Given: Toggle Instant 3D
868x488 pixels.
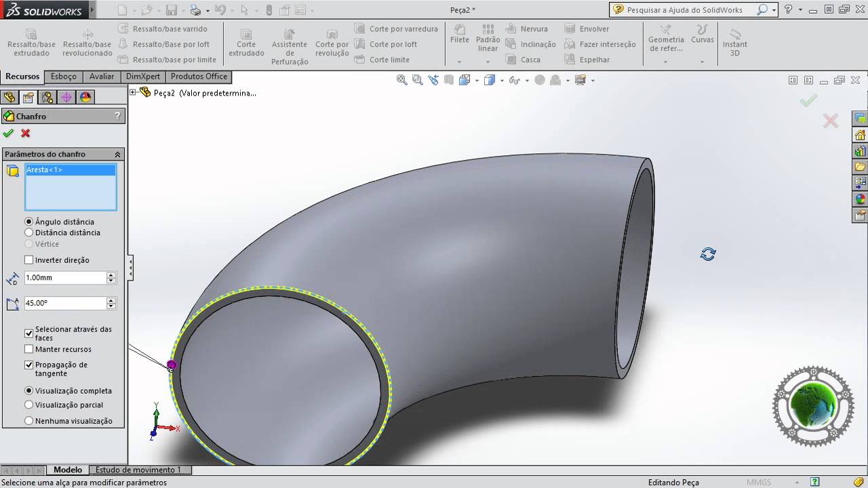Looking at the screenshot, I should click(735, 43).
